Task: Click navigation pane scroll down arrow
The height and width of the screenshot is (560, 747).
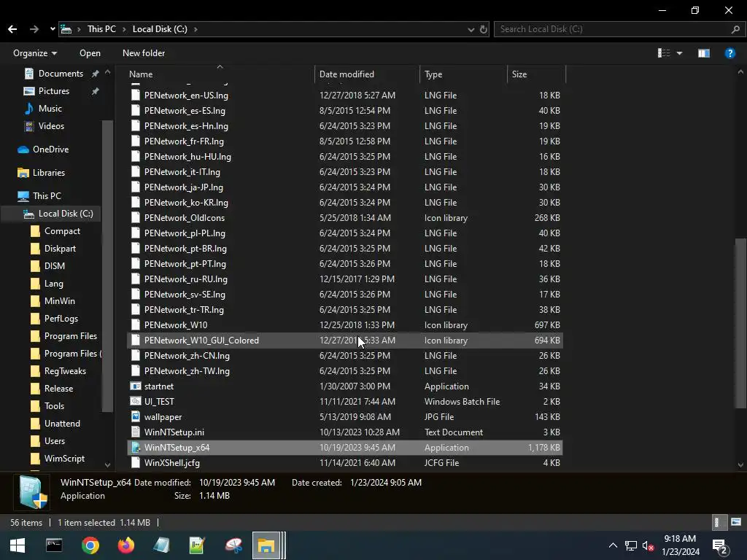Action: [x=107, y=464]
